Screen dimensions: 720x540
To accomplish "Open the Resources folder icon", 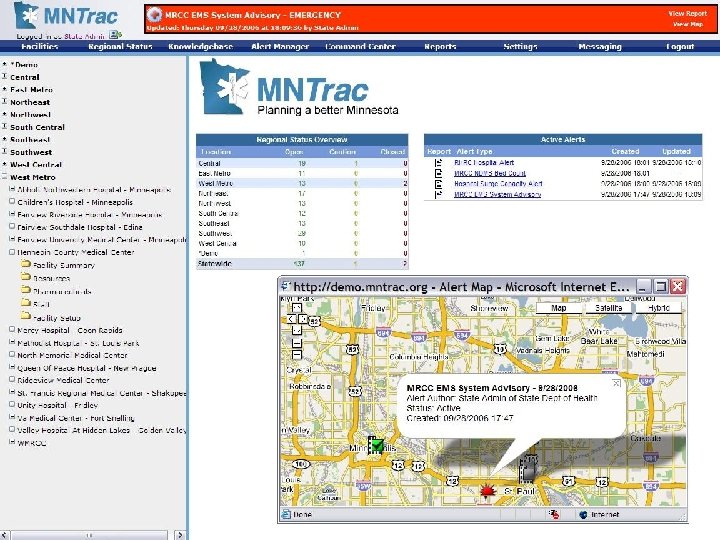I will tap(26, 277).
